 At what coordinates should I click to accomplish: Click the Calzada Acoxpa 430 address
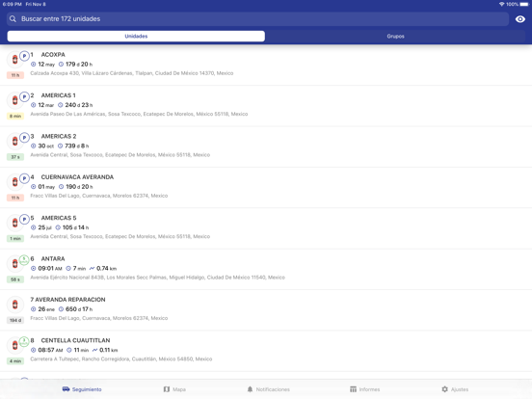[x=132, y=73]
